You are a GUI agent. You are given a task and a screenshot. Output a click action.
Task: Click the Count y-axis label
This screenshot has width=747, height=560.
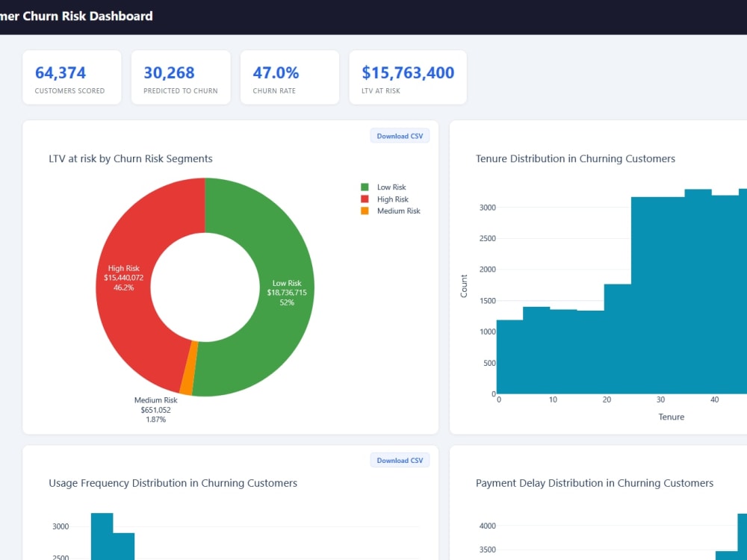(464, 286)
